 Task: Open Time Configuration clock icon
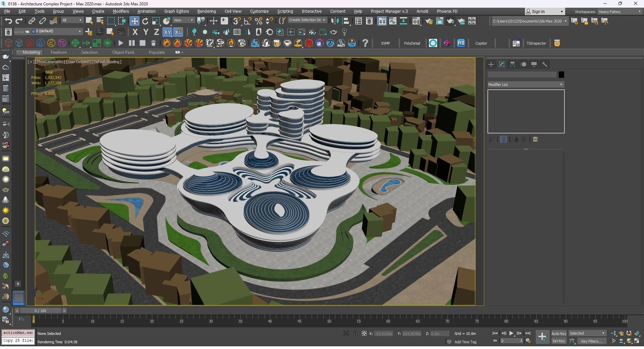point(528,341)
